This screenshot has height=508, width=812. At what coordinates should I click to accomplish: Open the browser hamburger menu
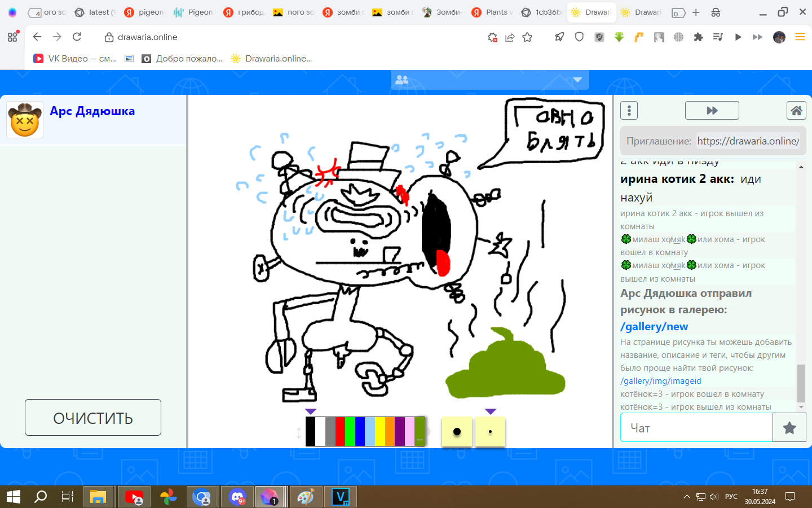(x=800, y=37)
